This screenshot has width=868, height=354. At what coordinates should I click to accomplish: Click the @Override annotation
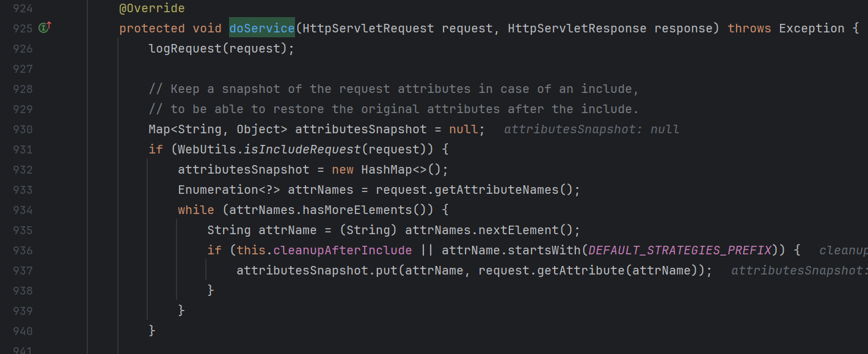click(x=151, y=9)
